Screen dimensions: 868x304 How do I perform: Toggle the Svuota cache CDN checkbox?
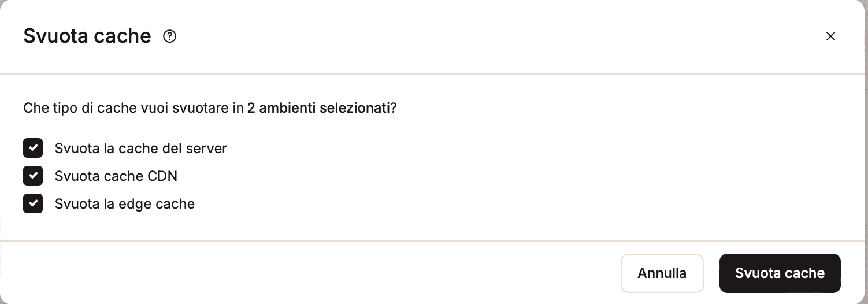point(33,176)
